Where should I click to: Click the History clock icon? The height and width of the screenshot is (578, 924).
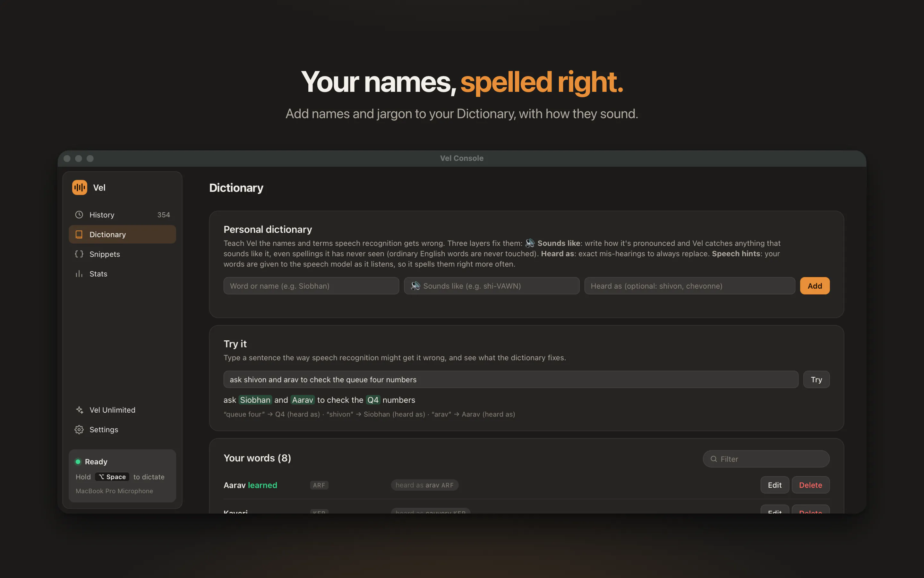pyautogui.click(x=79, y=215)
